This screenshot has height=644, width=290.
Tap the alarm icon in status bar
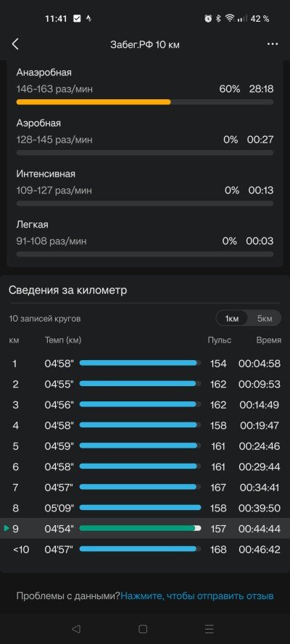coord(208,19)
